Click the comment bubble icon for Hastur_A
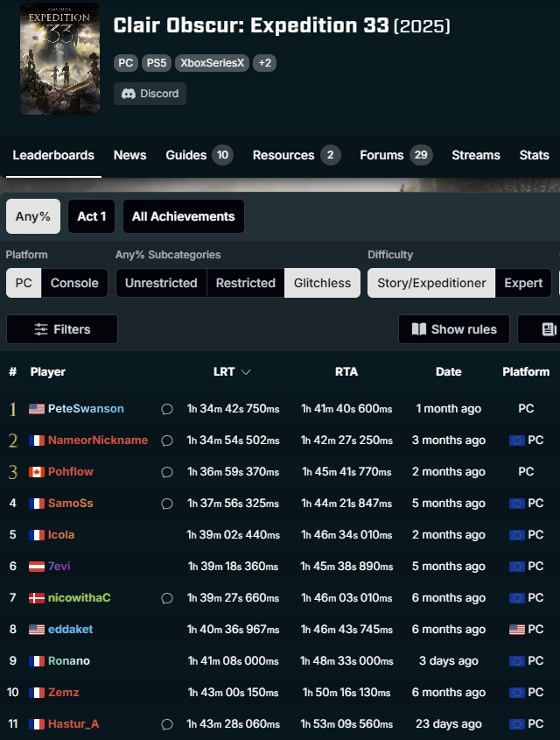 point(167,724)
